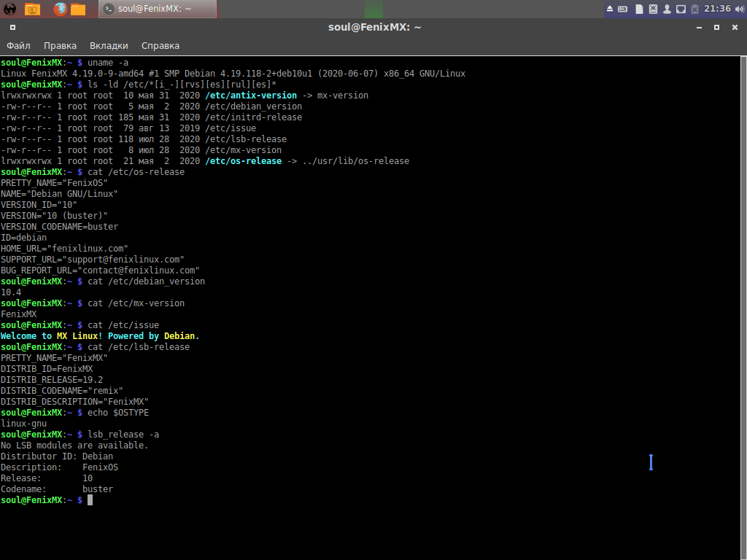Open the disk drive tray icon
This screenshot has height=560, width=747.
pyautogui.click(x=653, y=9)
